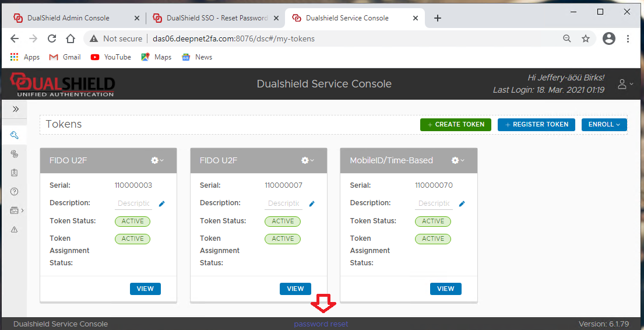This screenshot has height=330, width=644.
Task: Click the question mark help sidebar icon
Action: point(15,192)
